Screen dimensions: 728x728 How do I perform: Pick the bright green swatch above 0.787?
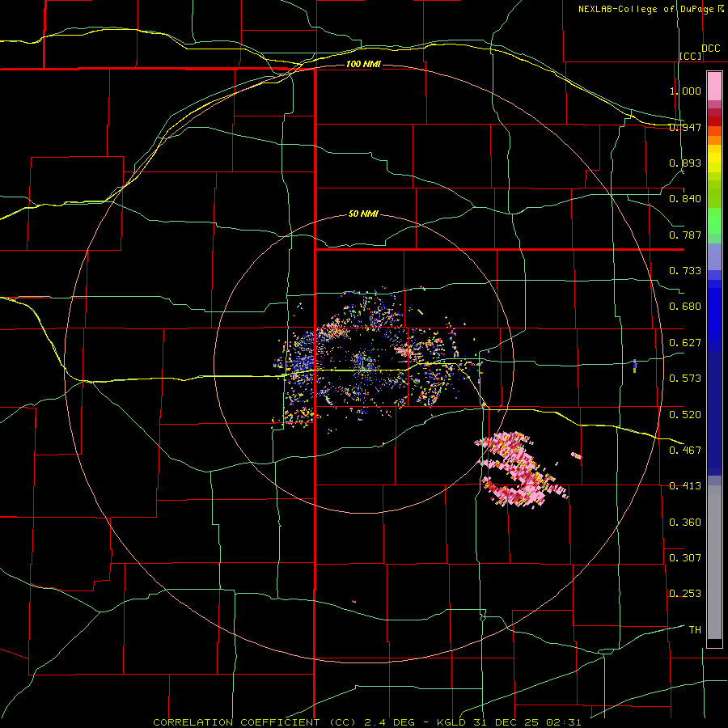pos(714,221)
